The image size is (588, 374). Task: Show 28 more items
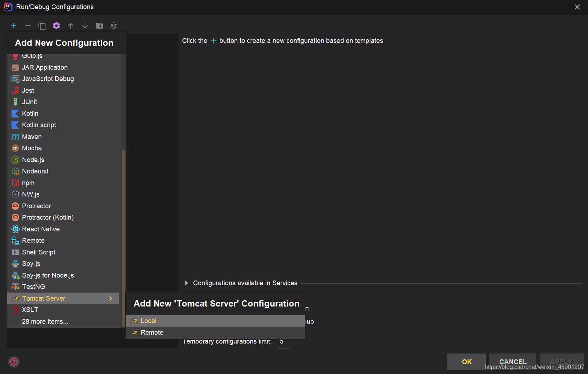(x=63, y=322)
